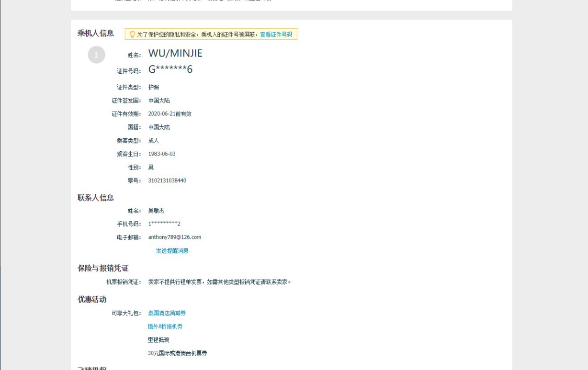Click the email anthony789@126.com

175,237
